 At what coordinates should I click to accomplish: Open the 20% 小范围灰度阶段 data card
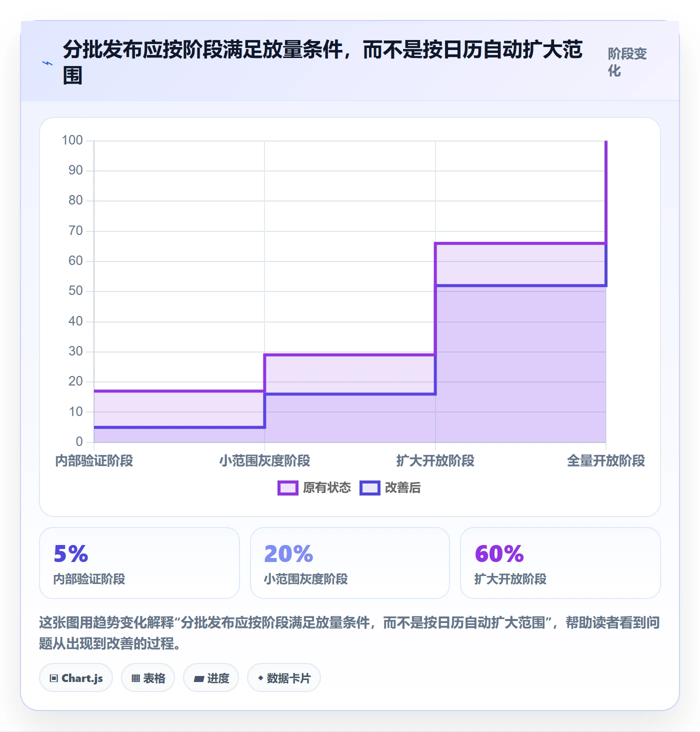pos(350,563)
